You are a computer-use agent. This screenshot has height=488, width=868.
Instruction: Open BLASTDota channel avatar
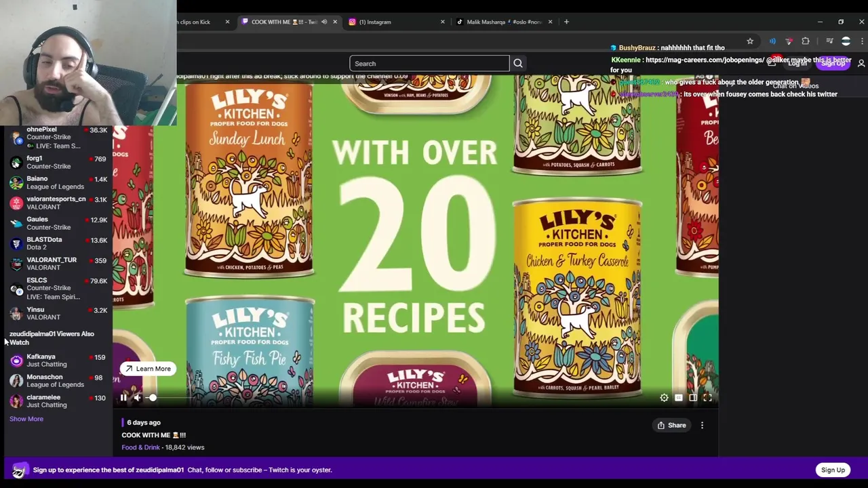[16, 244]
